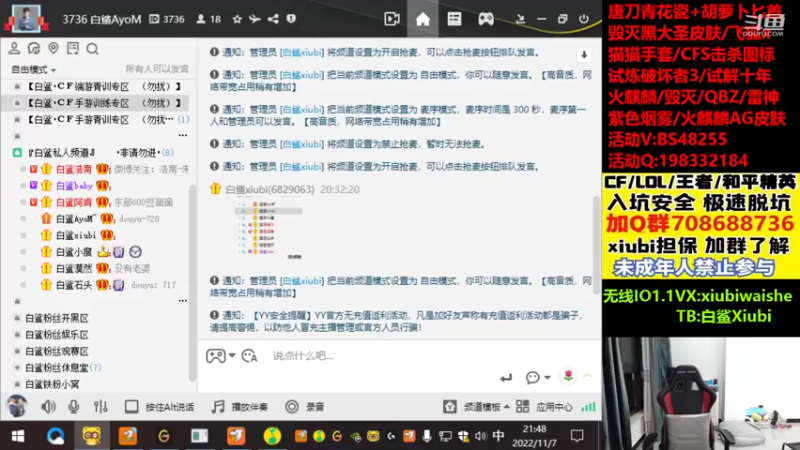Open the game controller tab icon

[486, 19]
